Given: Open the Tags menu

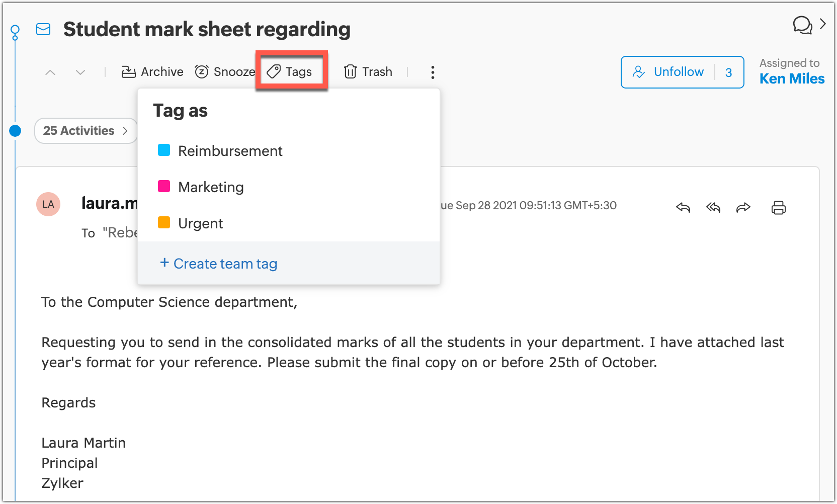Looking at the screenshot, I should click(x=290, y=72).
